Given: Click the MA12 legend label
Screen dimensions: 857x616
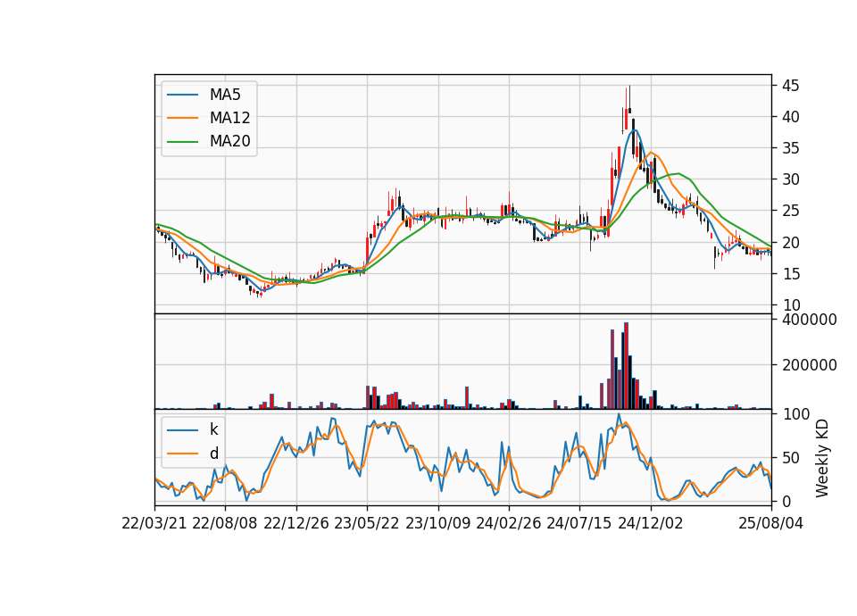Looking at the screenshot, I should (229, 118).
